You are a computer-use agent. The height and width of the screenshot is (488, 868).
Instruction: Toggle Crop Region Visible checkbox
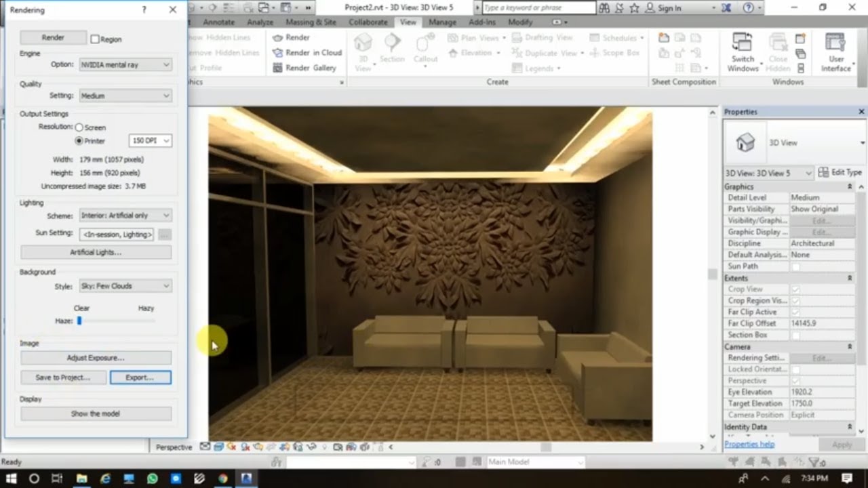click(x=795, y=301)
